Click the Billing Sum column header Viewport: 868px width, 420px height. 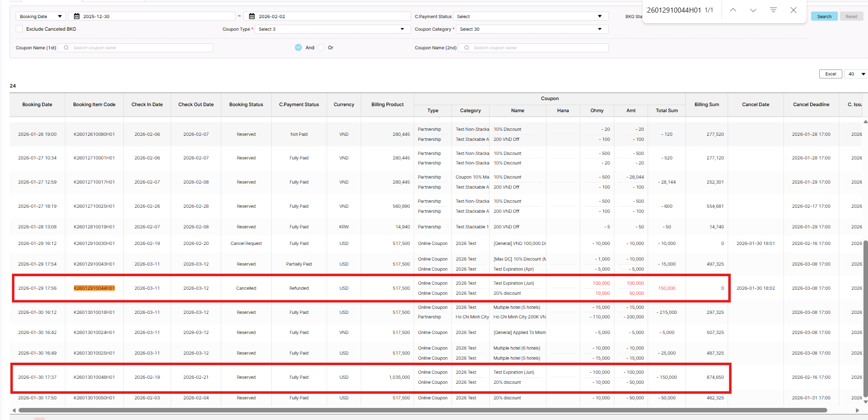706,105
